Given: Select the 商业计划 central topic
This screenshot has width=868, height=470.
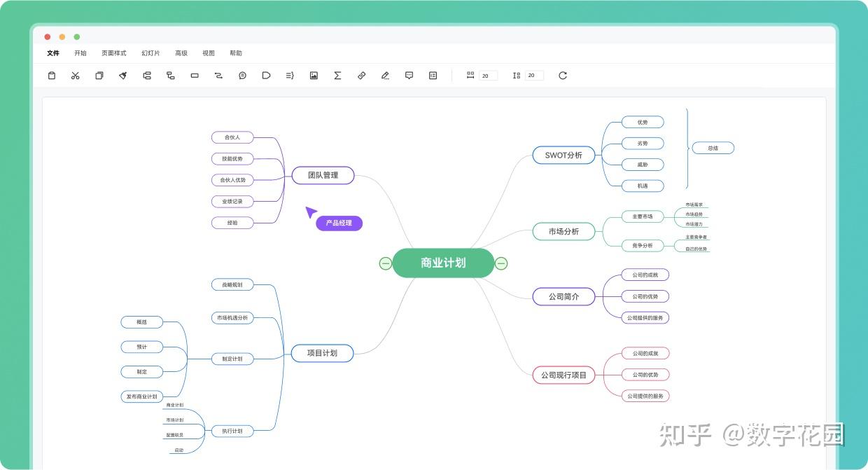Looking at the screenshot, I should (x=443, y=263).
